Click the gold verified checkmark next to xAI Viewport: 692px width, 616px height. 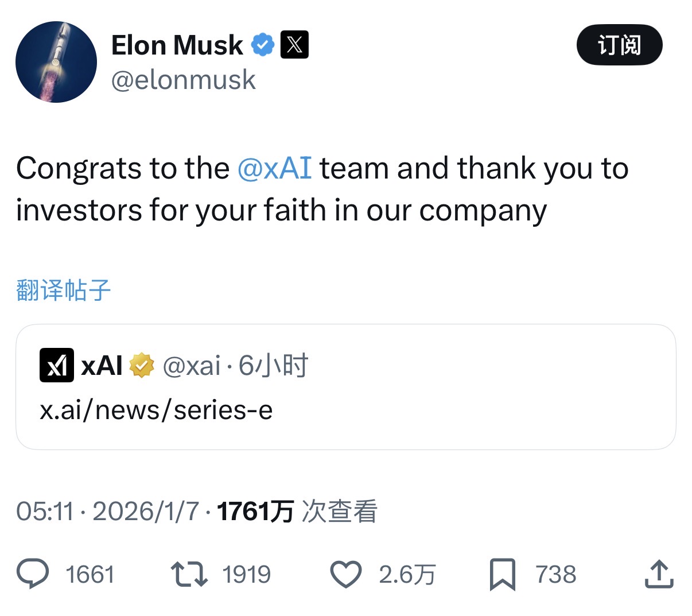(x=142, y=365)
